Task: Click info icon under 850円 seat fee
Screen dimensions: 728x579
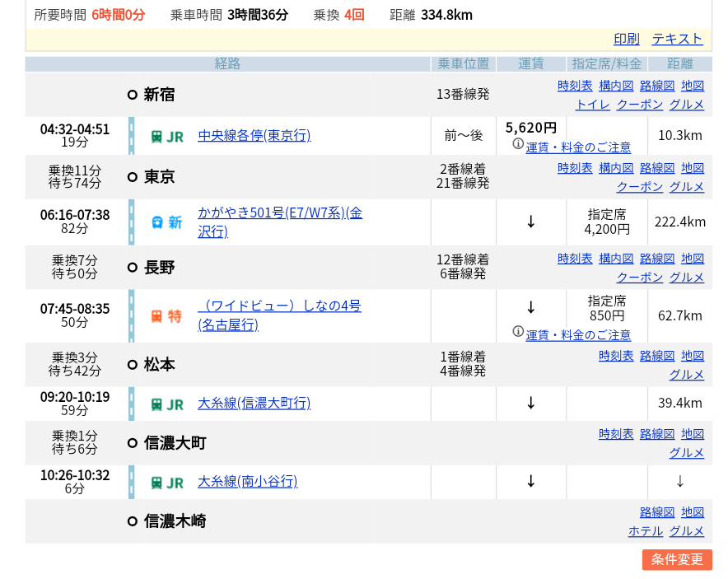Action: [x=518, y=331]
